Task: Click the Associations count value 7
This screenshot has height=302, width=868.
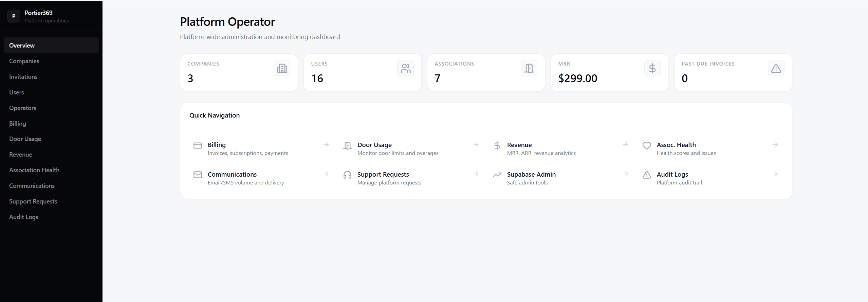Action: 438,78
